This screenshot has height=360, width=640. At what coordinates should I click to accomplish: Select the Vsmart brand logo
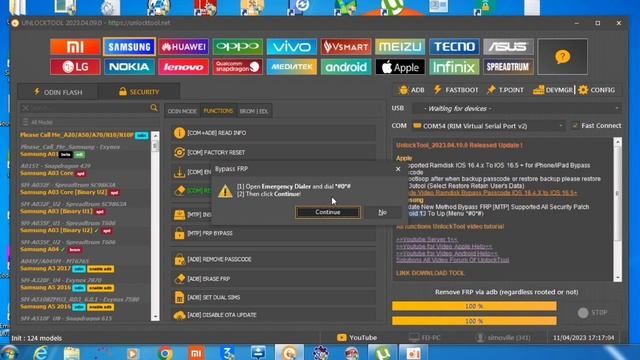click(x=346, y=47)
